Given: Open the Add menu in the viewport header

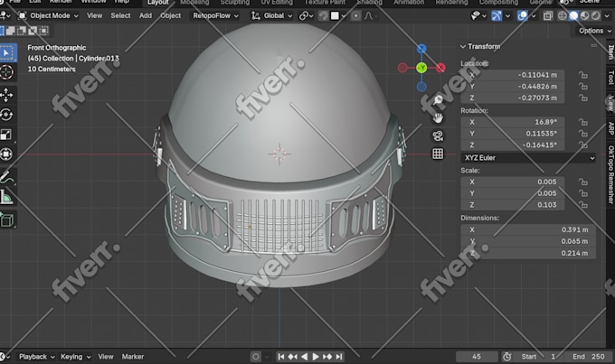Looking at the screenshot, I should [145, 15].
